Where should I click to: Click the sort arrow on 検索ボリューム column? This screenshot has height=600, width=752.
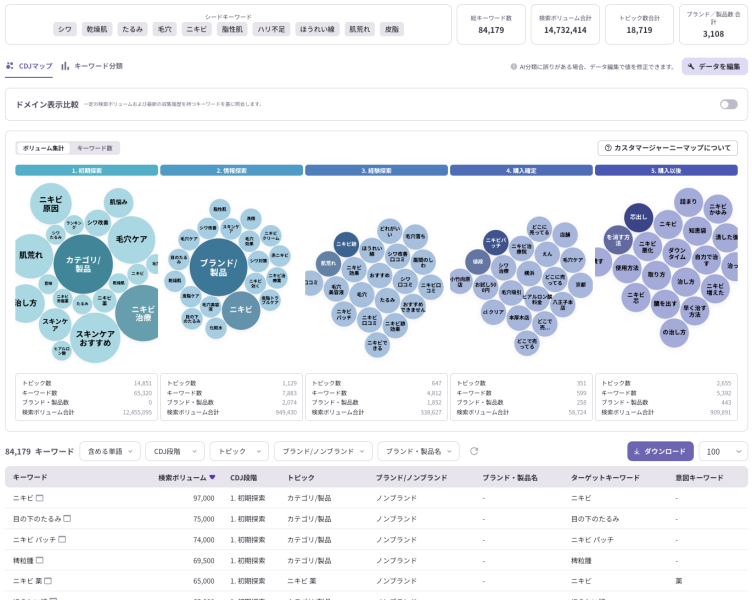[212, 478]
